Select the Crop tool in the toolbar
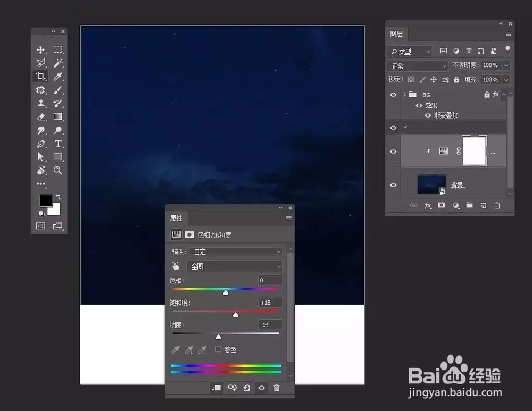The width and height of the screenshot is (532, 411). [x=40, y=76]
